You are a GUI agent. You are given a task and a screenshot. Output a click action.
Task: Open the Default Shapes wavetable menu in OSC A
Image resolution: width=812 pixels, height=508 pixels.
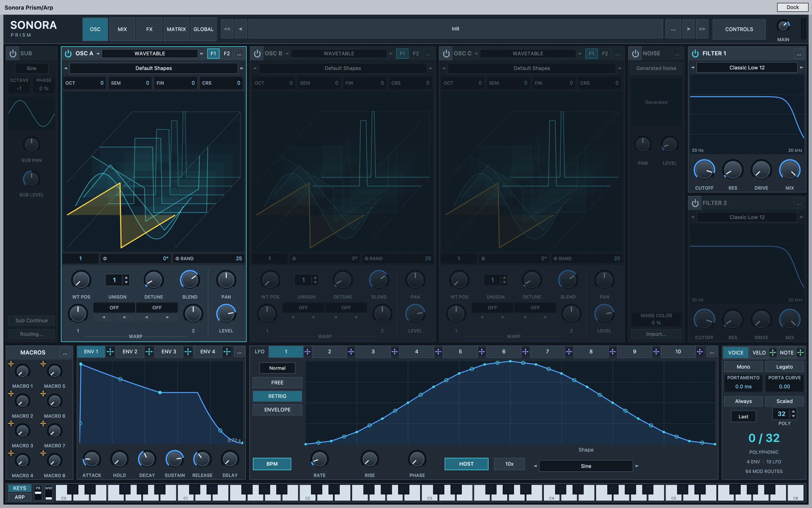click(154, 68)
